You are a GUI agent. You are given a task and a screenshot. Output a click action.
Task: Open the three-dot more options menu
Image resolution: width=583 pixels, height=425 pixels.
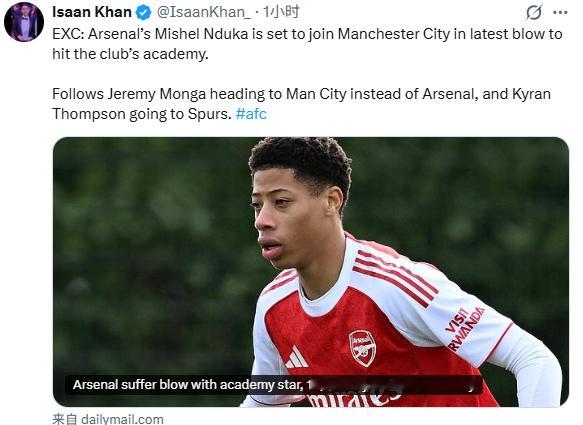(560, 13)
